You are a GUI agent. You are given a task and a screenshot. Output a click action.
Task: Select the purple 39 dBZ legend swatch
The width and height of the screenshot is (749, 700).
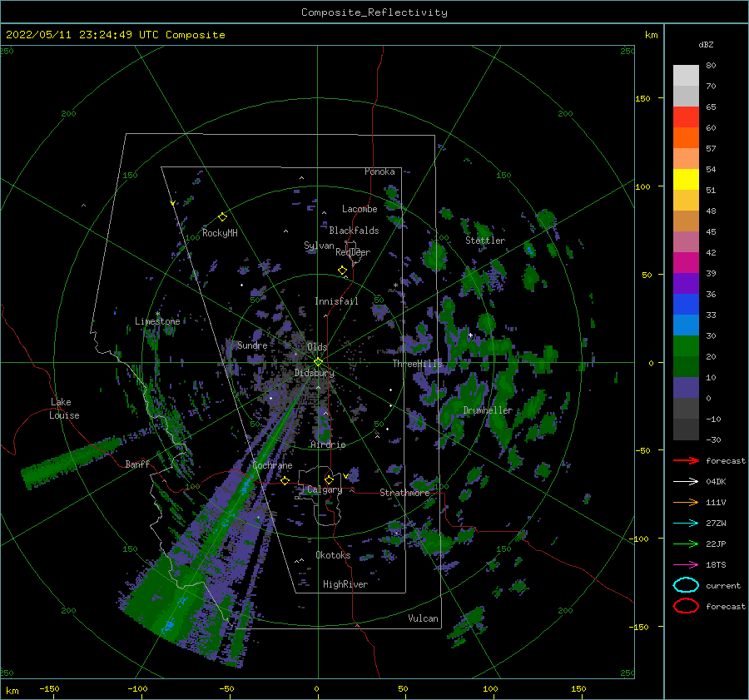[x=686, y=283]
